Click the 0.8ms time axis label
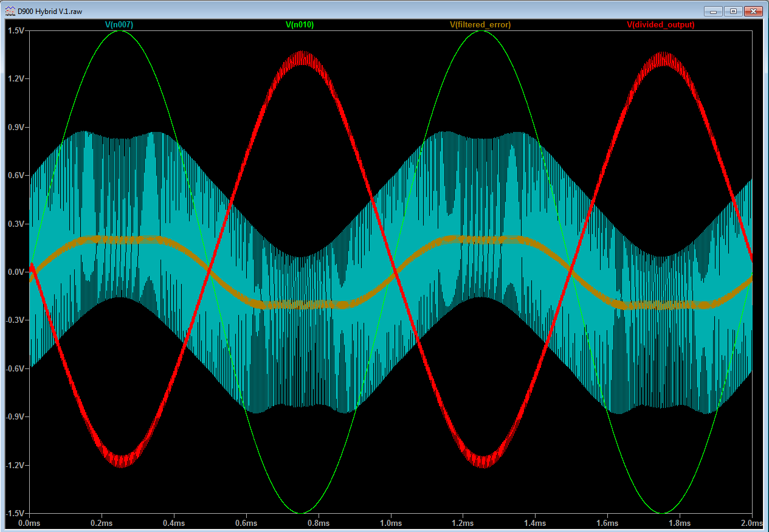The height and width of the screenshot is (532, 769). click(319, 523)
